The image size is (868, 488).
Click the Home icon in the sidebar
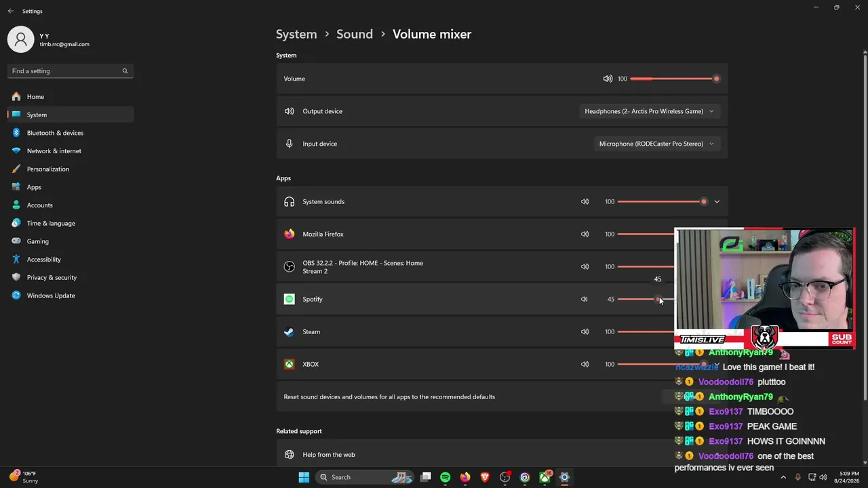(x=16, y=97)
